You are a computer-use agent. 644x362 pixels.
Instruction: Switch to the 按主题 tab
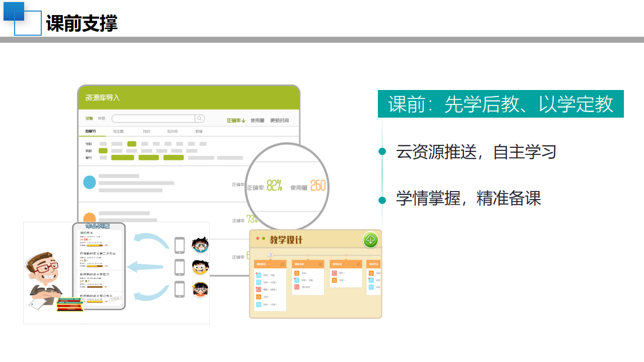click(119, 130)
